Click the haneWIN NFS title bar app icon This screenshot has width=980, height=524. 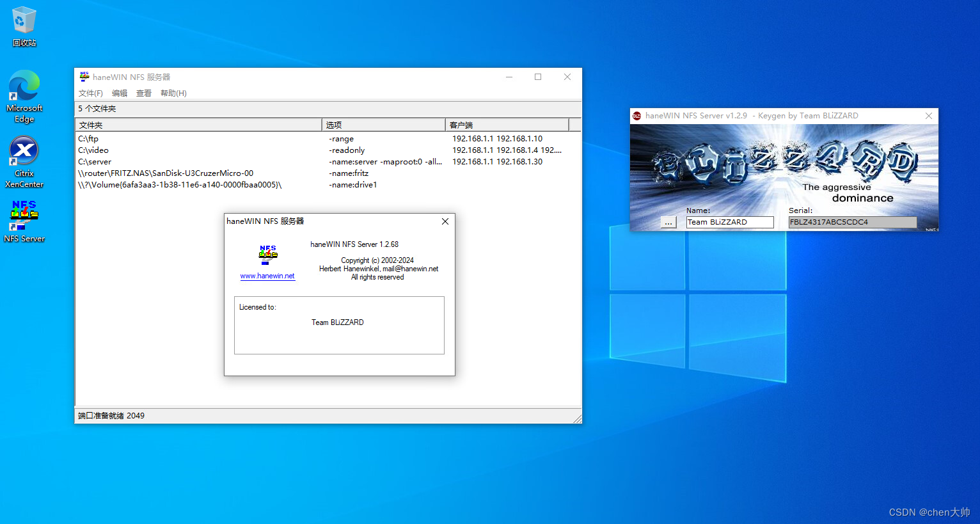click(84, 77)
